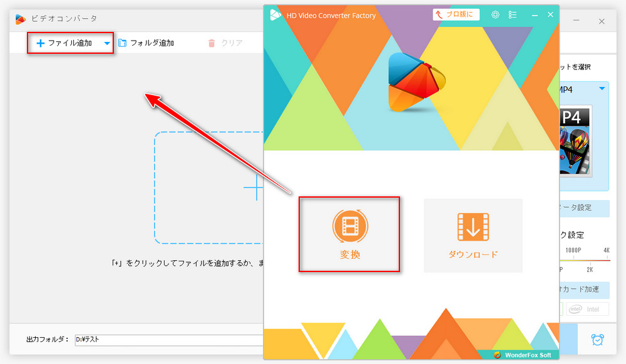Minimize the ビデオコンバータ window
Viewport: 626px width, 364px height.
click(x=576, y=21)
